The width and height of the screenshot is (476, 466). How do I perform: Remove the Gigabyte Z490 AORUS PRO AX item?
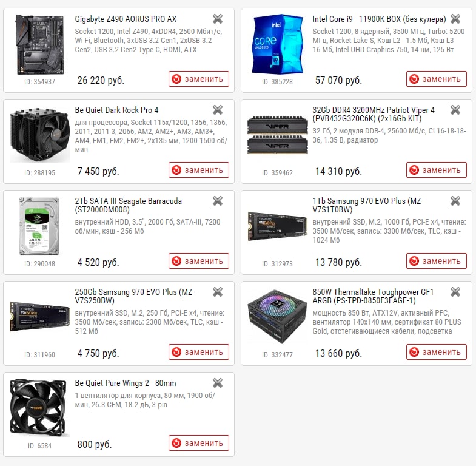tap(218, 19)
